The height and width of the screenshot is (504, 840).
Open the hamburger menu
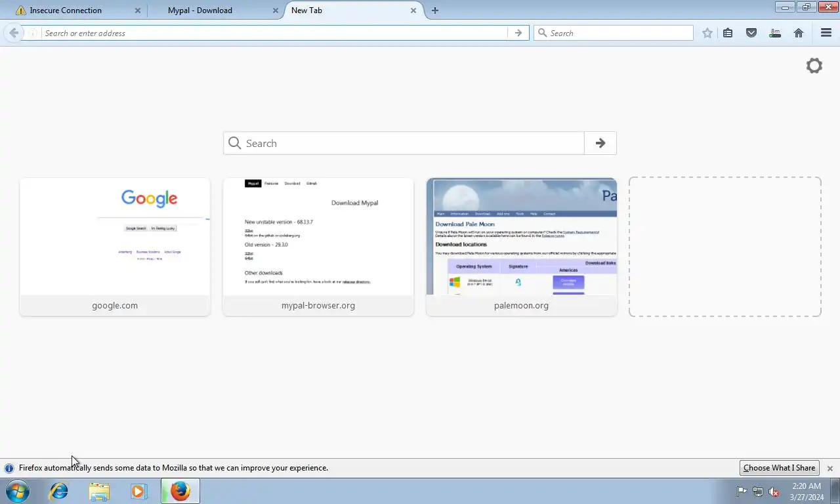pyautogui.click(x=826, y=33)
